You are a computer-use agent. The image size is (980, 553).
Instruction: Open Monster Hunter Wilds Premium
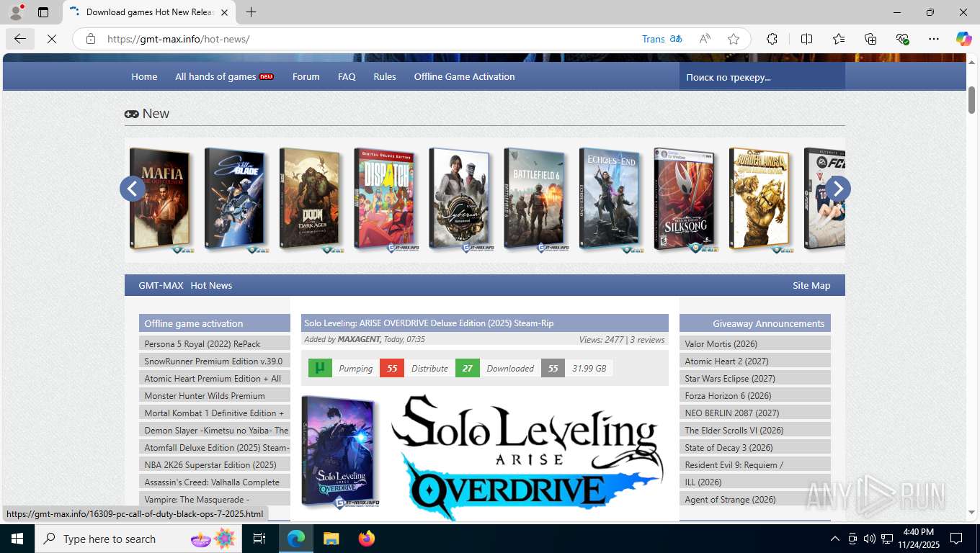tap(215, 395)
